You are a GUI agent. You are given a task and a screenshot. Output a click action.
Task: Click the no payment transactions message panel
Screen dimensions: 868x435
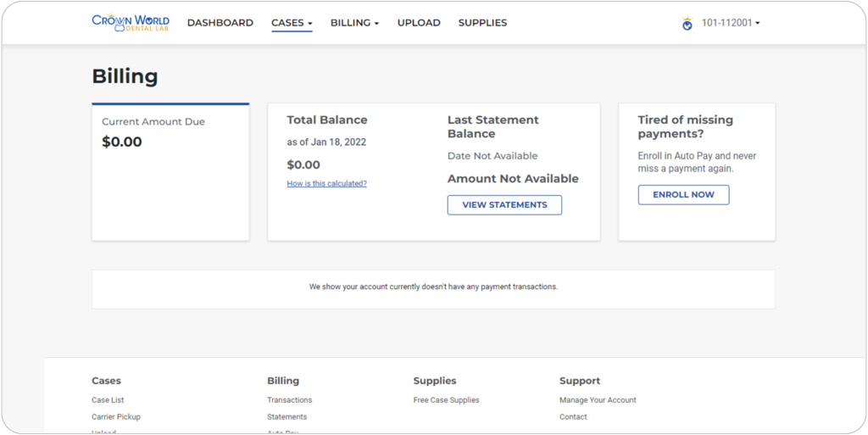click(x=433, y=287)
